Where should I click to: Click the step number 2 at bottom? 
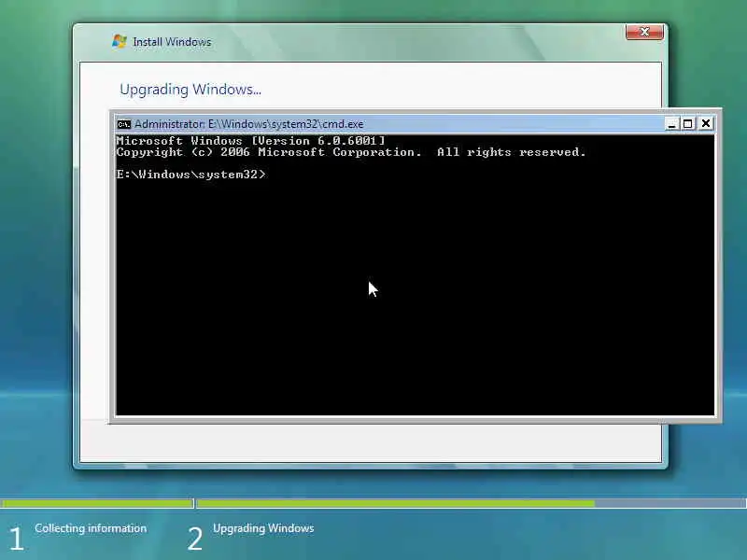point(195,539)
